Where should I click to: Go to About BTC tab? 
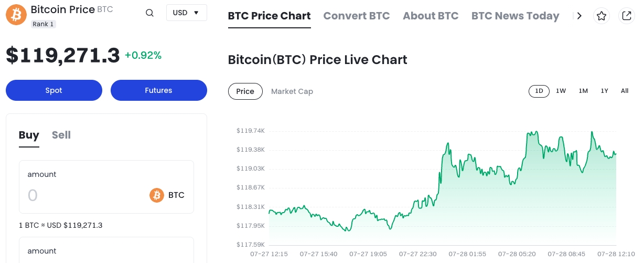pos(431,16)
